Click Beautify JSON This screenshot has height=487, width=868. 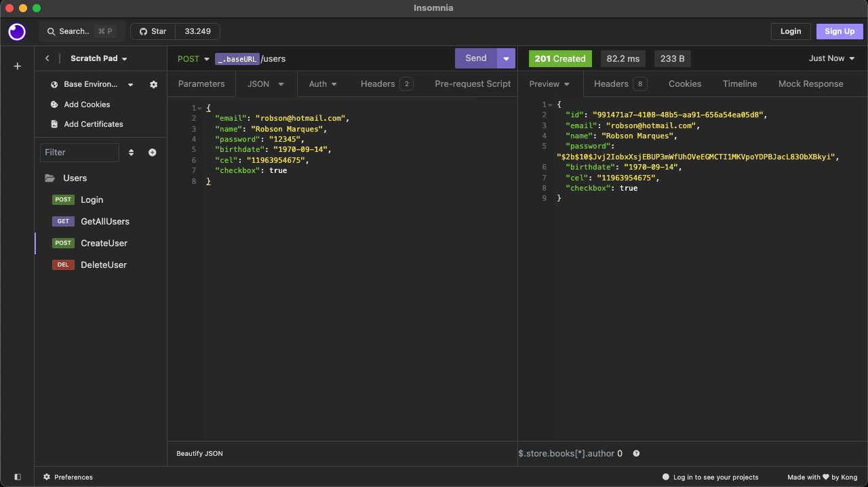(199, 454)
